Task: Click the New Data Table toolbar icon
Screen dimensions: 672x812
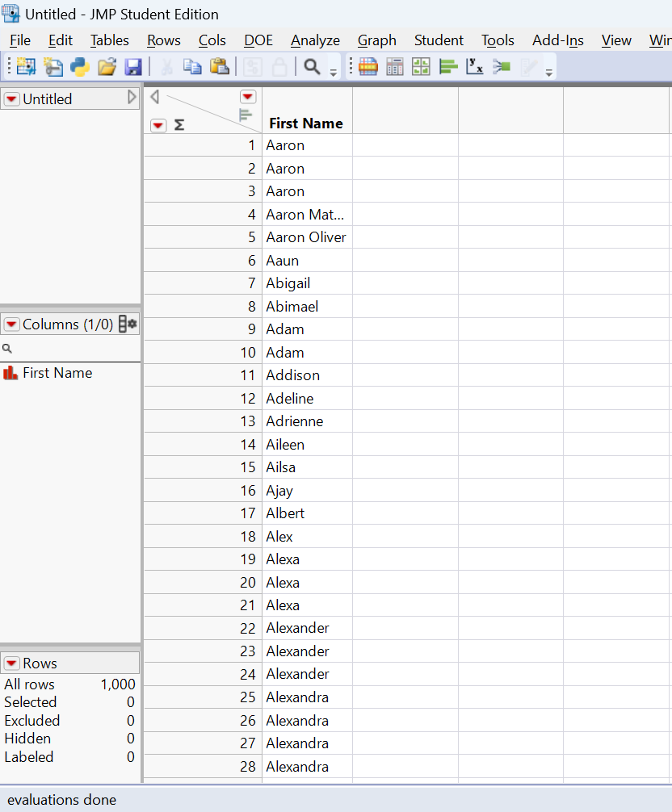Action: [x=26, y=67]
